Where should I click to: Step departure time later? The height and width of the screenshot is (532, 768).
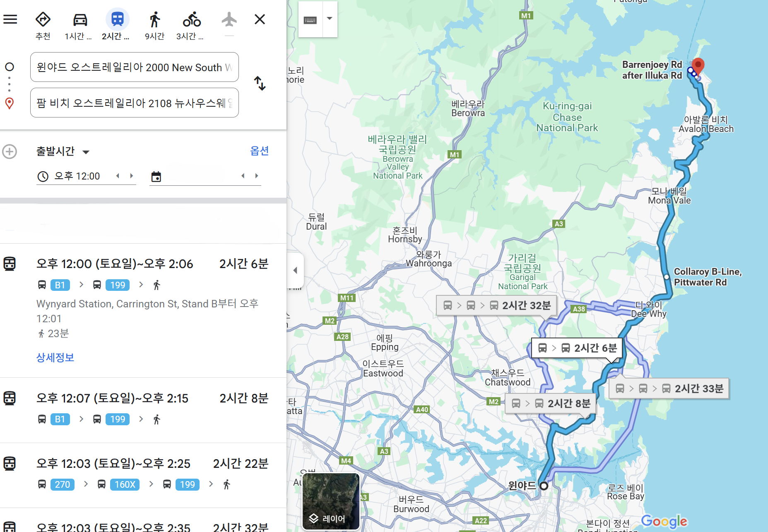132,176
